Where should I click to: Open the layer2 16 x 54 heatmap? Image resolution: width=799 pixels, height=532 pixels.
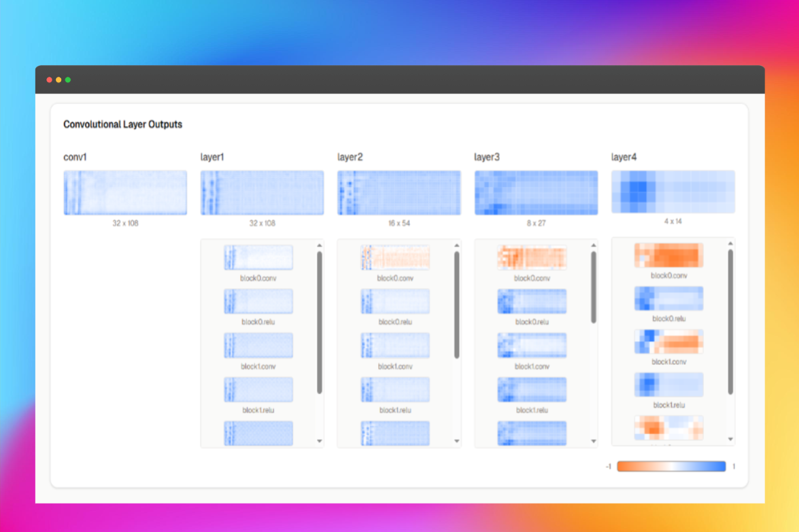(x=398, y=193)
